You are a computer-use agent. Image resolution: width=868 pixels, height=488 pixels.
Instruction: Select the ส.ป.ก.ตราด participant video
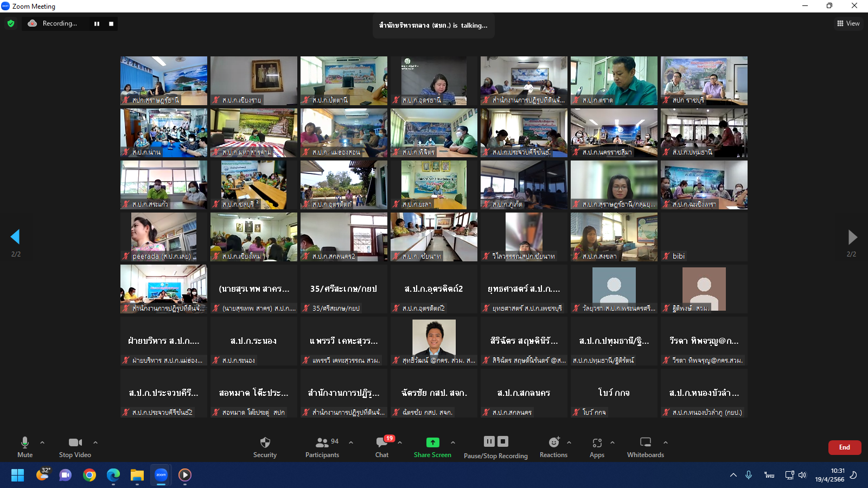pos(614,81)
